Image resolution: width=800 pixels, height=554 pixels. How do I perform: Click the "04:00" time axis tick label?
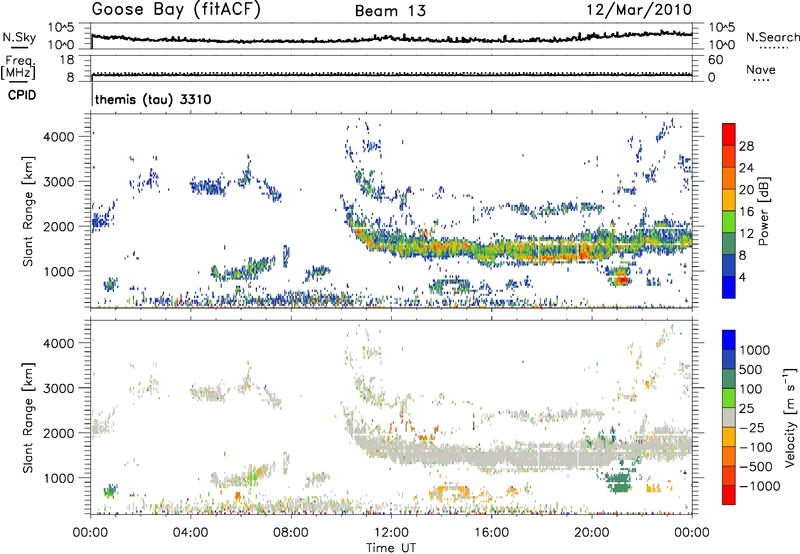(190, 533)
